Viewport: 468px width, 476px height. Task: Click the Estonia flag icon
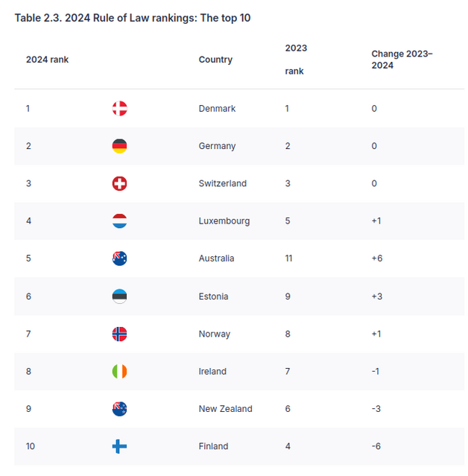(x=119, y=296)
